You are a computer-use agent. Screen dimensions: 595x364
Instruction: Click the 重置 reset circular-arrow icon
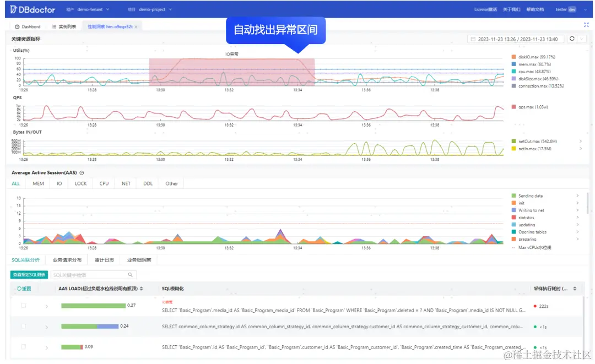(x=20, y=287)
